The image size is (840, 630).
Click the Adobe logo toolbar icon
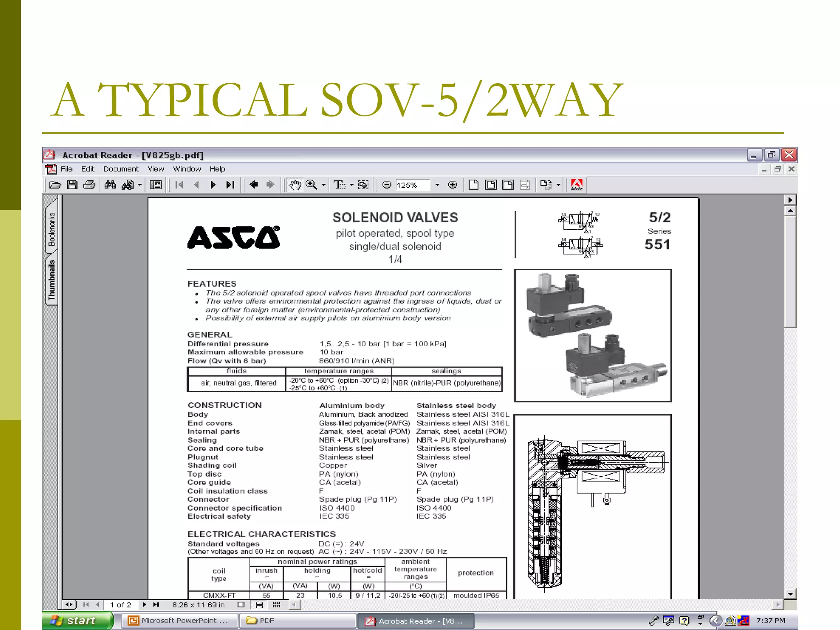tap(577, 185)
